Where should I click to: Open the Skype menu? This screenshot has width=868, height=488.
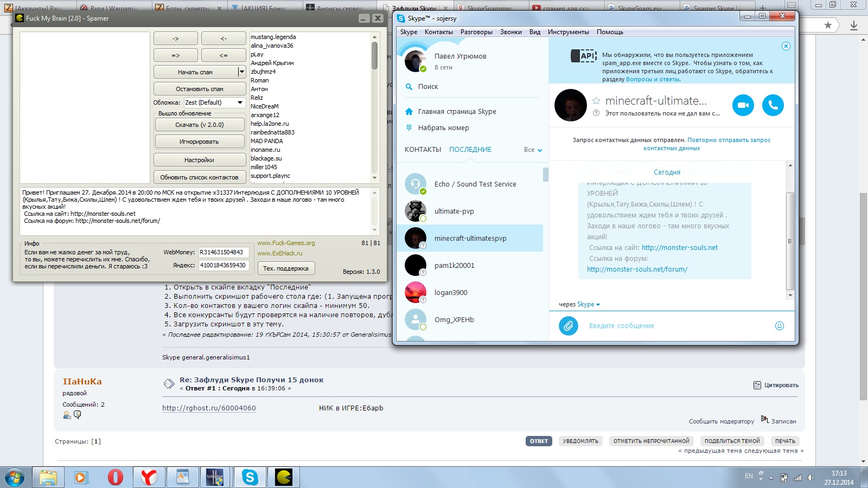point(409,32)
